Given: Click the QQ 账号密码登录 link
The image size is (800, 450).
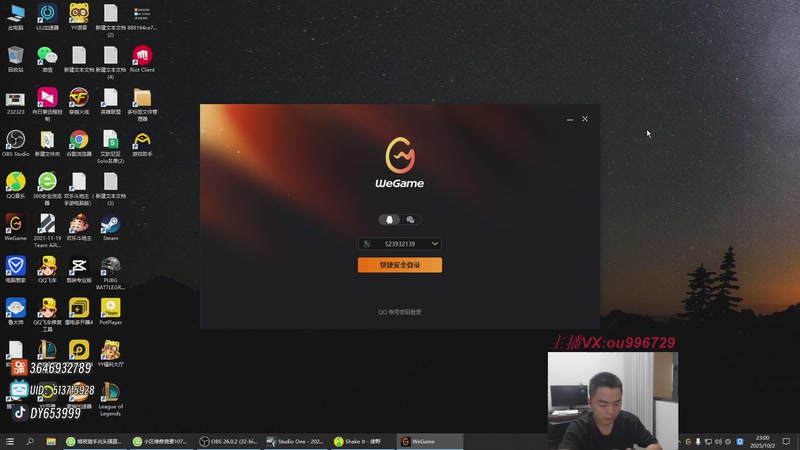Looking at the screenshot, I should [399, 312].
